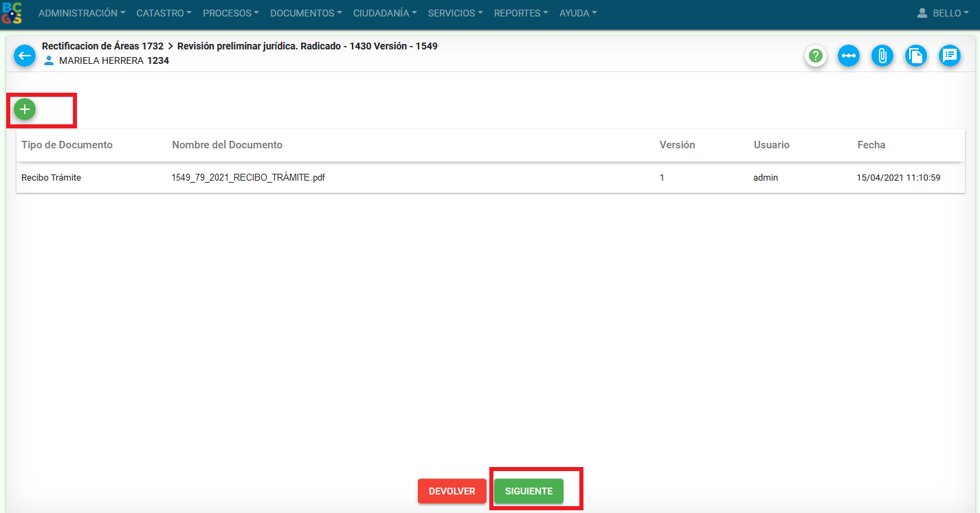Screen dimensions: 980x513
Task: Click the paperclip attachments icon
Action: (882, 56)
